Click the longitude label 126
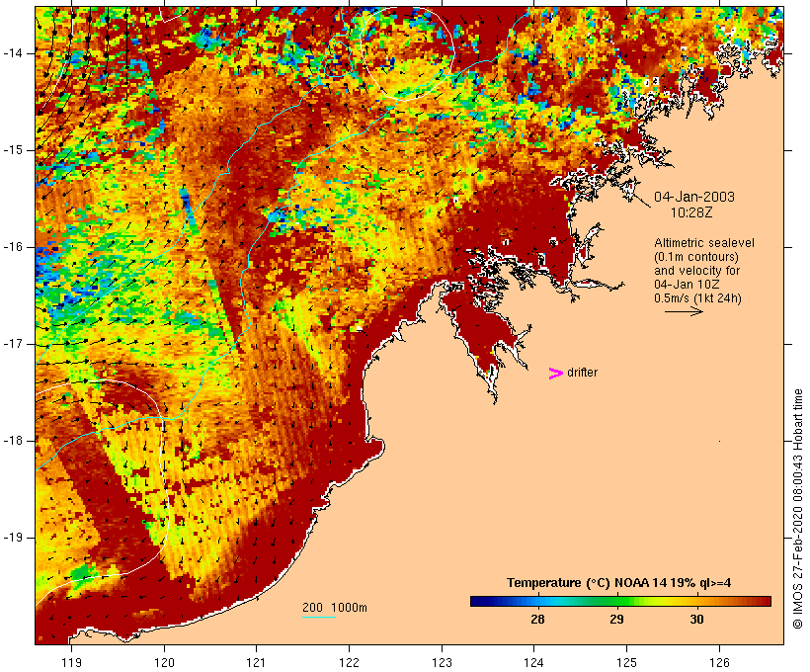The width and height of the screenshot is (810, 672). 719,662
